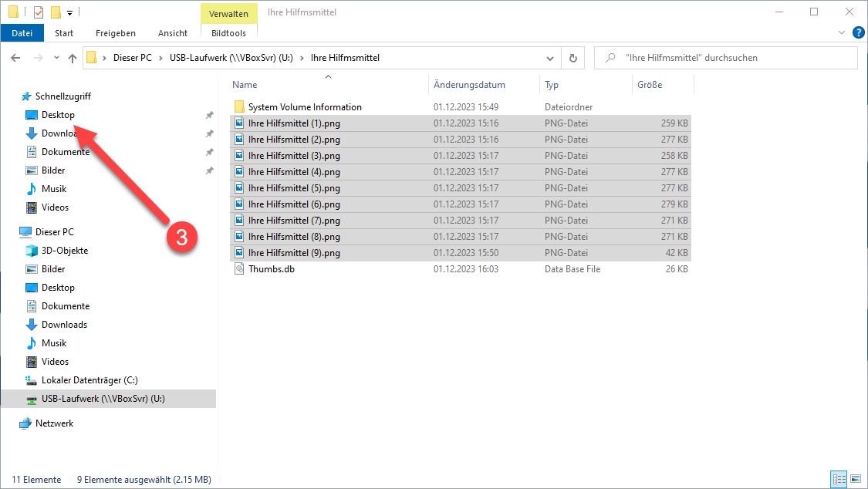Image resolution: width=868 pixels, height=489 pixels.
Task: Sort files by Änderungsdatum column
Action: pyautogui.click(x=469, y=85)
